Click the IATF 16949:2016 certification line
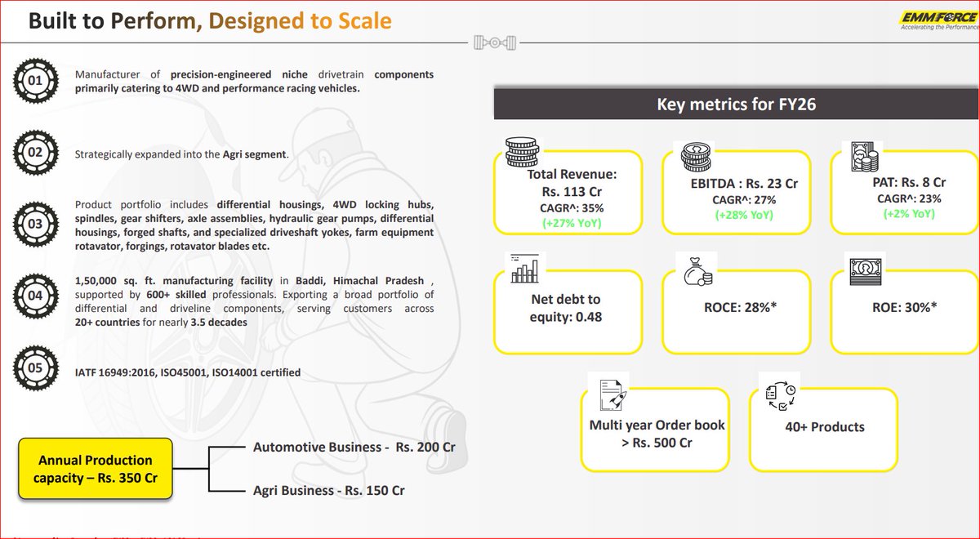 188,372
